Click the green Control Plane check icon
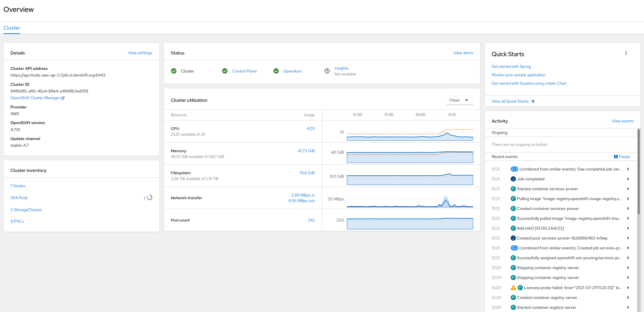Image resolution: width=644 pixels, height=312 pixels. [x=225, y=71]
